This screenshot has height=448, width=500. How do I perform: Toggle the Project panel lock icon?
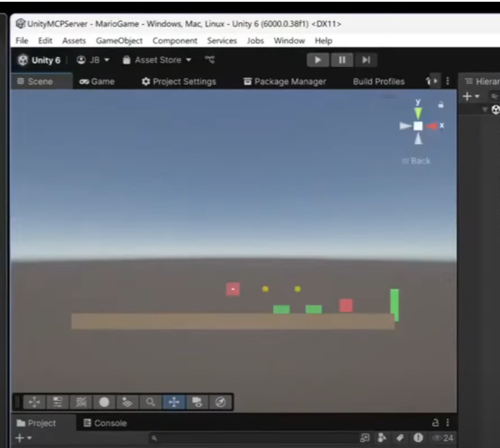click(436, 423)
